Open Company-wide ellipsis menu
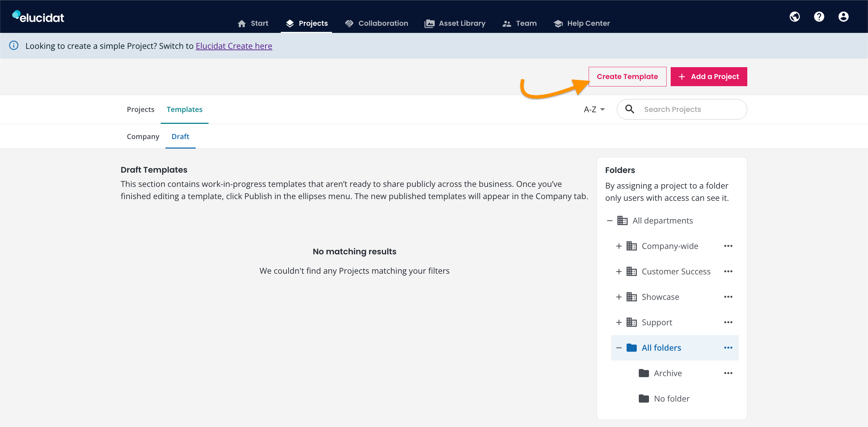Image resolution: width=868 pixels, height=427 pixels. (x=728, y=246)
